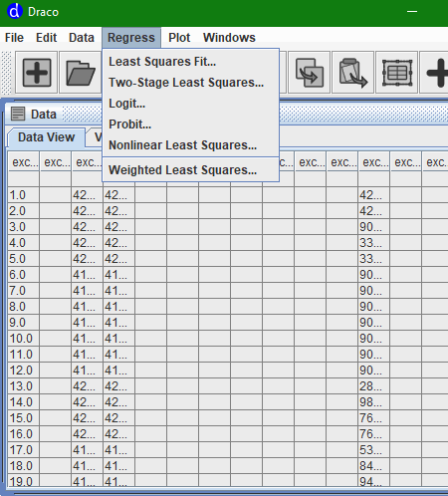Switch to the Data View tab
448x496 pixels.
point(46,137)
